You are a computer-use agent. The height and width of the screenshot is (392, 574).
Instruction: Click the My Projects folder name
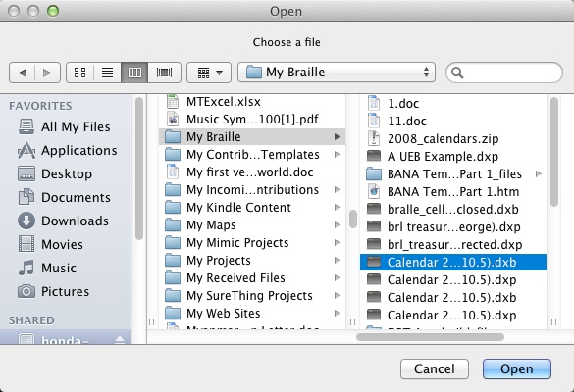pyautogui.click(x=219, y=260)
